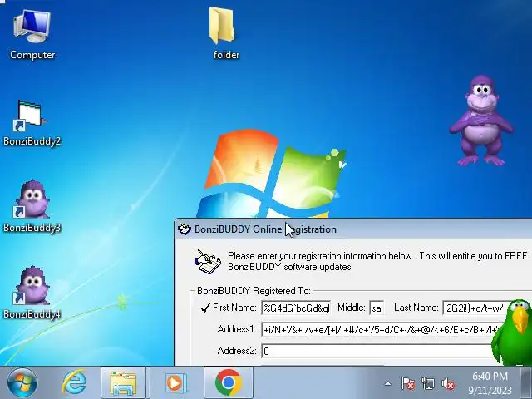Launch Windows Media Player from taskbar
Screen dimensions: 532x399
(175, 382)
